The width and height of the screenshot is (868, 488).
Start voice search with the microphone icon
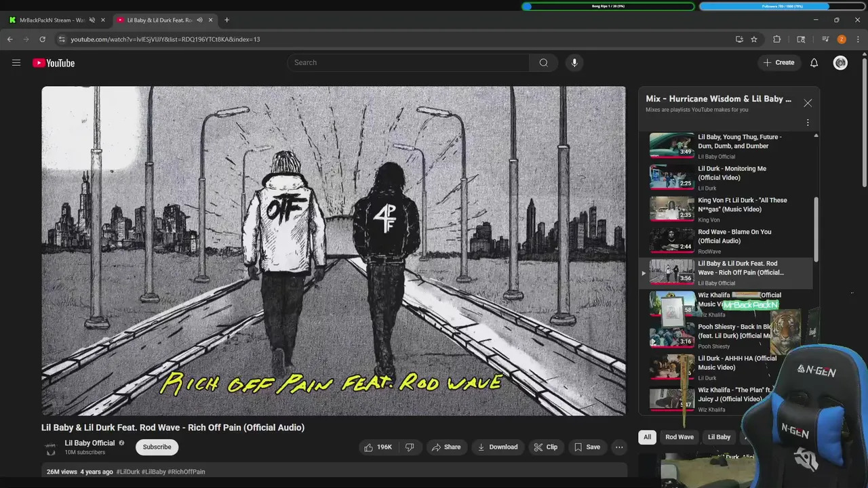click(574, 62)
